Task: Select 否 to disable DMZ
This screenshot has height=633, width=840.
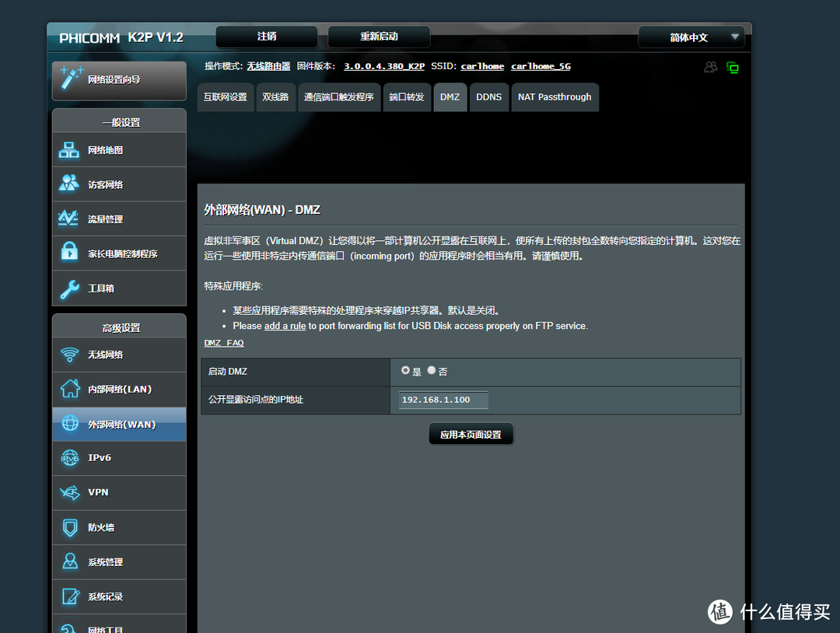Action: tap(431, 371)
